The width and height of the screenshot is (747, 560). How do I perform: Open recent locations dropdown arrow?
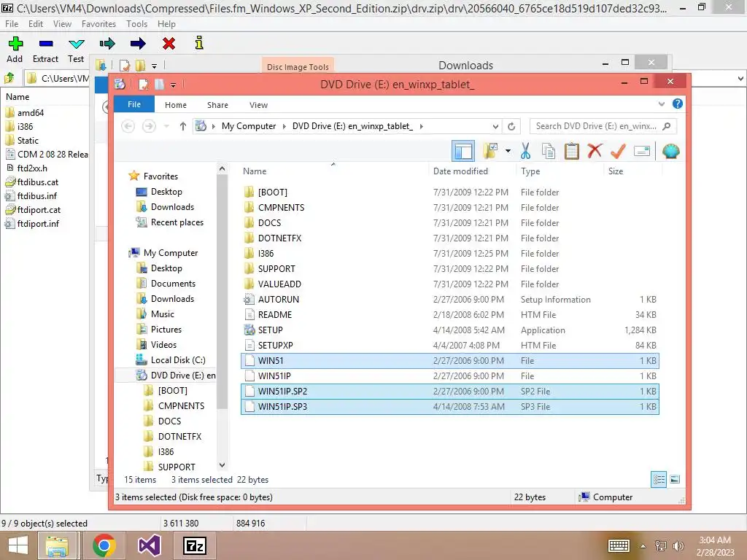(166, 126)
